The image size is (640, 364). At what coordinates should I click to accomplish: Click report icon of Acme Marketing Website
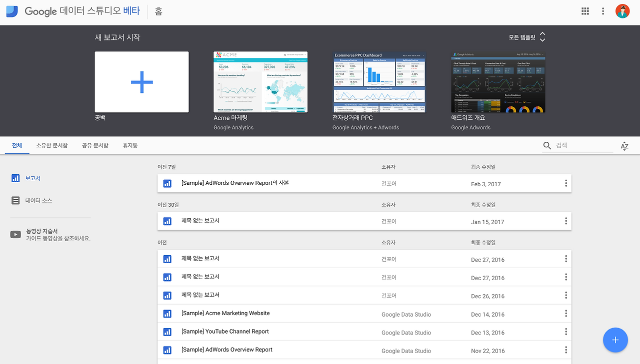pyautogui.click(x=167, y=314)
